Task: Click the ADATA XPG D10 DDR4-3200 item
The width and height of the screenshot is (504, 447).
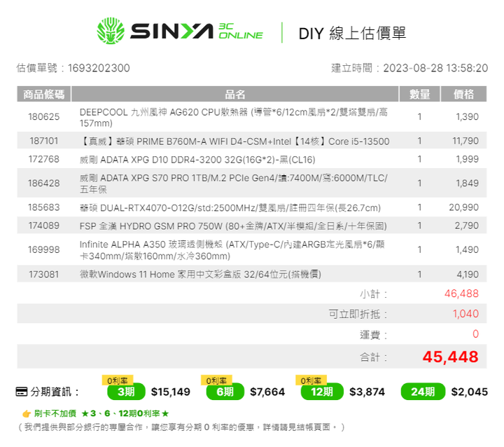Action: (197, 160)
